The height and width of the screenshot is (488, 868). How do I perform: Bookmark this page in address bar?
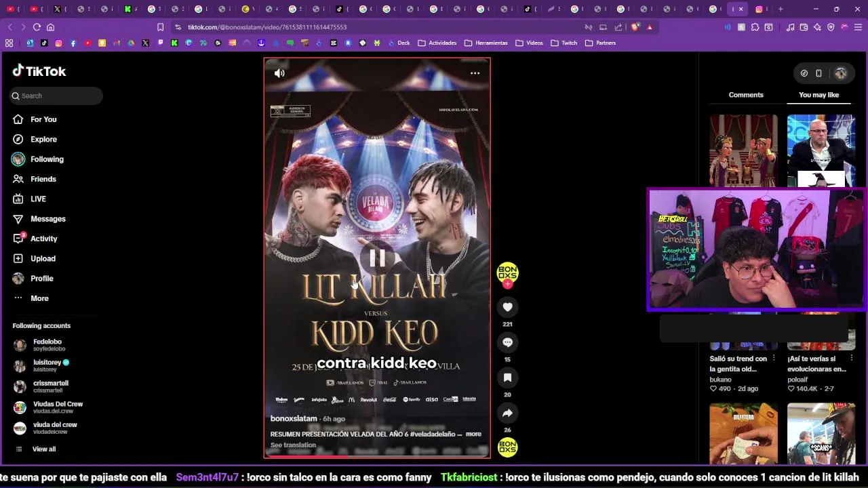tap(160, 27)
